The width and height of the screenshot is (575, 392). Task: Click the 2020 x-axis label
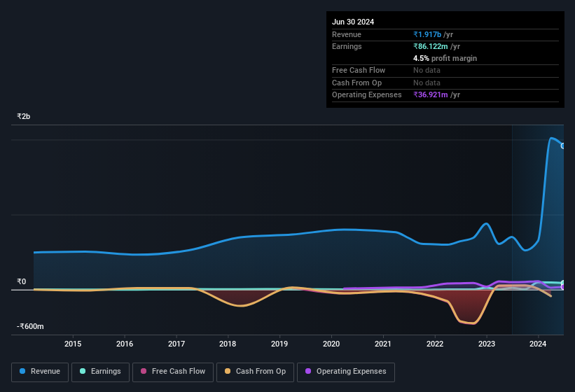[x=331, y=344]
